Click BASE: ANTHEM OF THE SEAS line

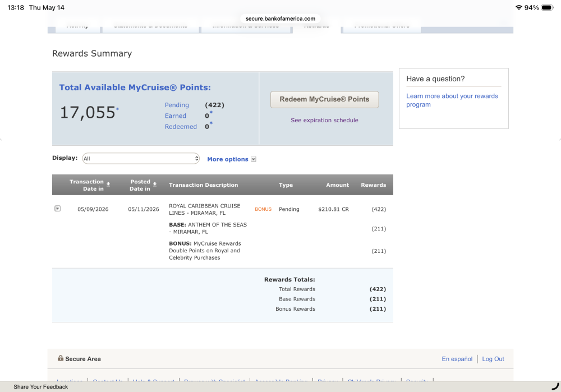[x=208, y=228]
